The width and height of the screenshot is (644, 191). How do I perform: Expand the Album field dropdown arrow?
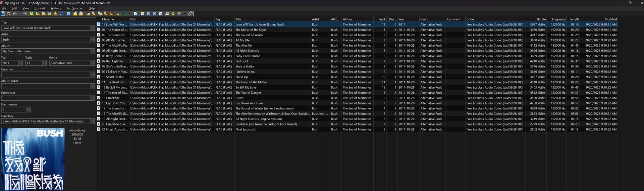pyautogui.click(x=92, y=51)
